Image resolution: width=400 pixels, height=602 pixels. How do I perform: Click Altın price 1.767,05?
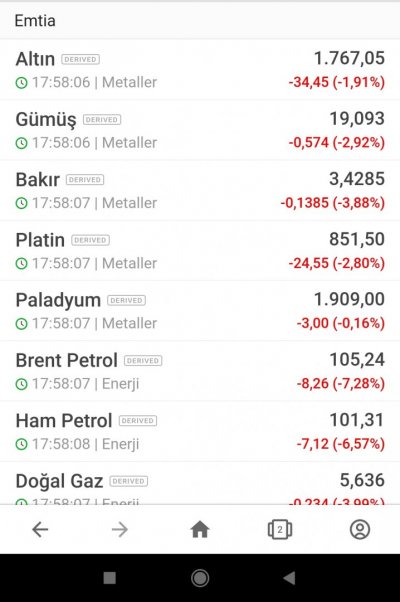coord(349,58)
